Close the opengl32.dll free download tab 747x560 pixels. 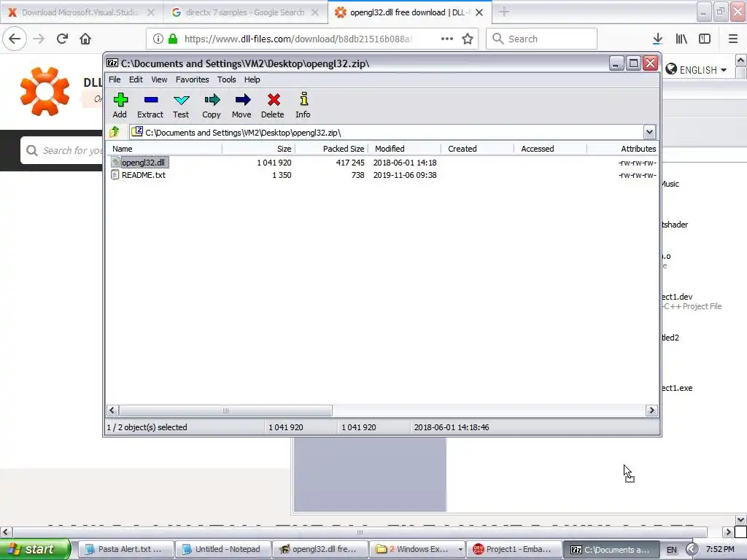(x=479, y=12)
